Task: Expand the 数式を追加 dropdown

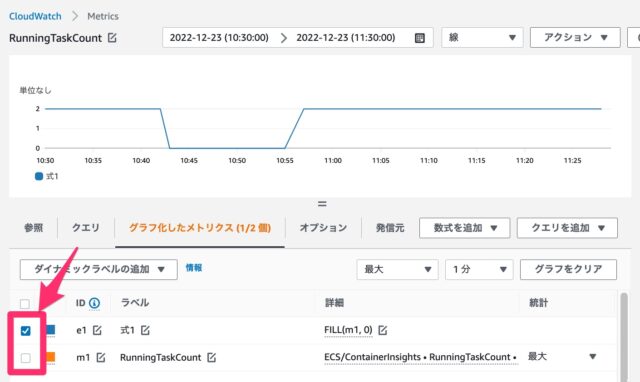Action: 464,228
